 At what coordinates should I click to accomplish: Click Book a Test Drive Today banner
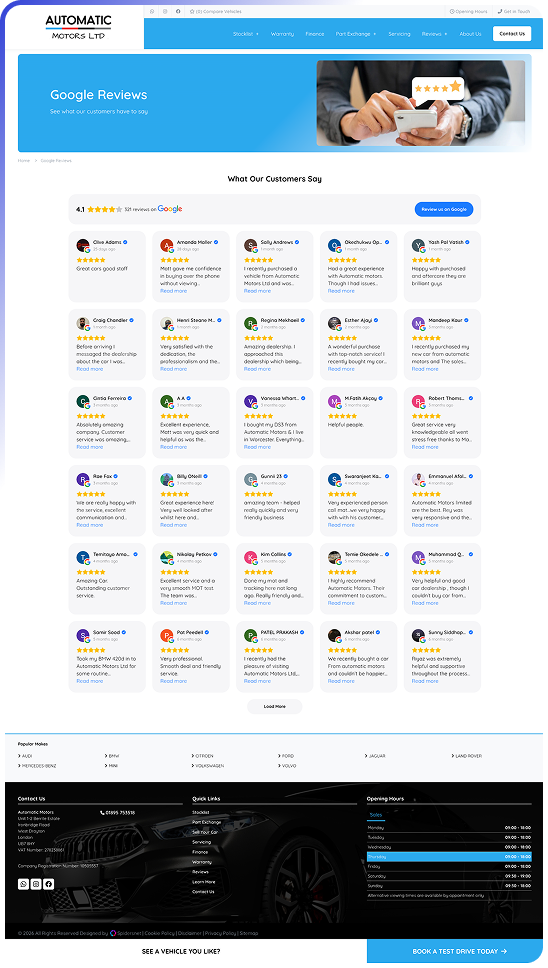[455, 951]
